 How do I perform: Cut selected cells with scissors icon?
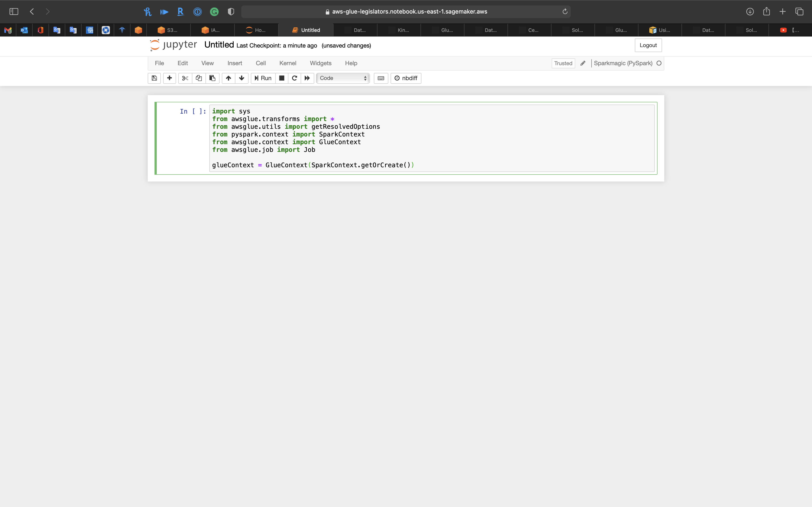(x=185, y=78)
